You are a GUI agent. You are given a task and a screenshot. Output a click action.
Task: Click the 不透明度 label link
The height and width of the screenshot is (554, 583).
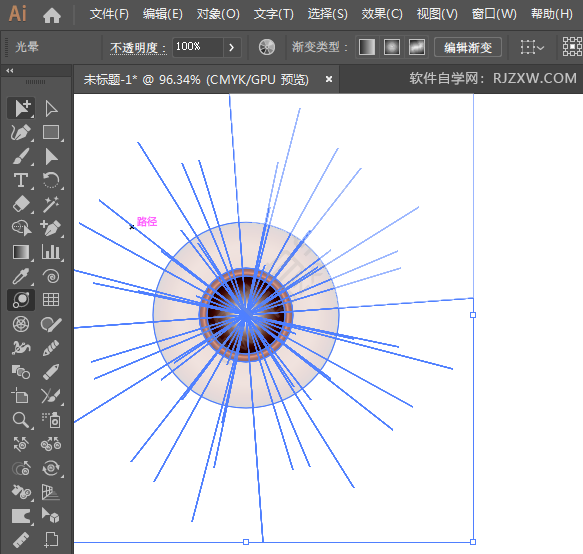(138, 48)
